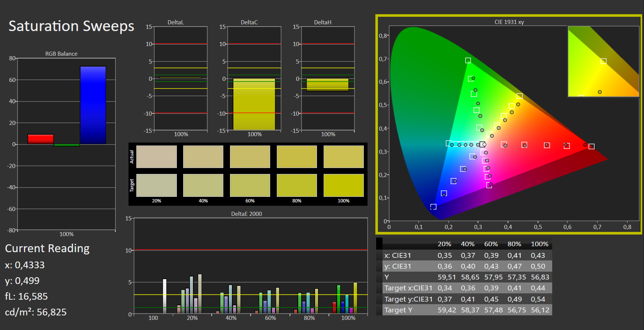The width and height of the screenshot is (644, 330).
Task: Click the x: CIE31 row label
Action: (x=397, y=255)
